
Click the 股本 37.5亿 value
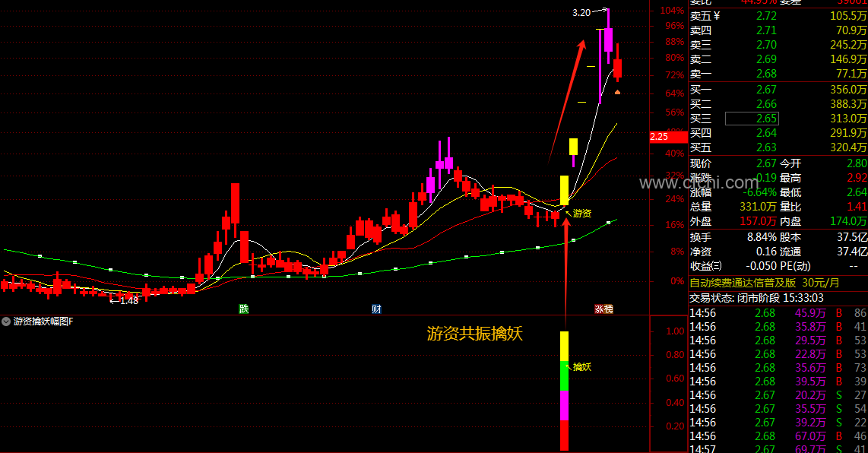[853, 237]
